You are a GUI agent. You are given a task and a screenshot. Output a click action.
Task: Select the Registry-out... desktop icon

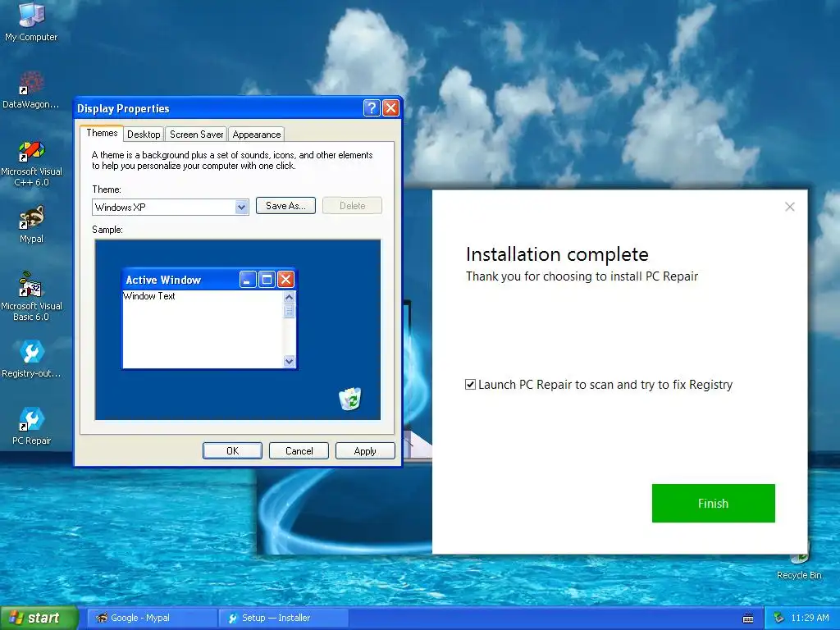tap(31, 358)
